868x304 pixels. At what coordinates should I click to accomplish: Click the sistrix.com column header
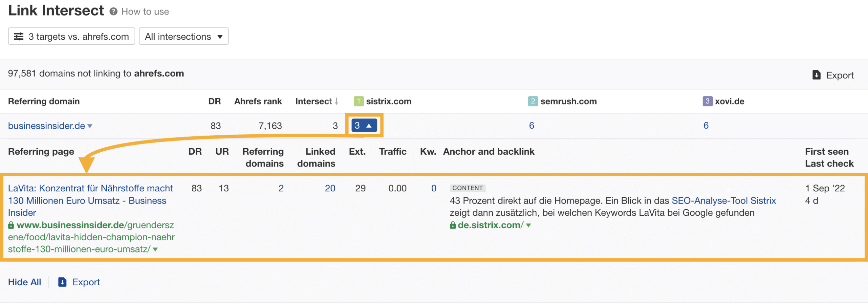click(x=389, y=101)
